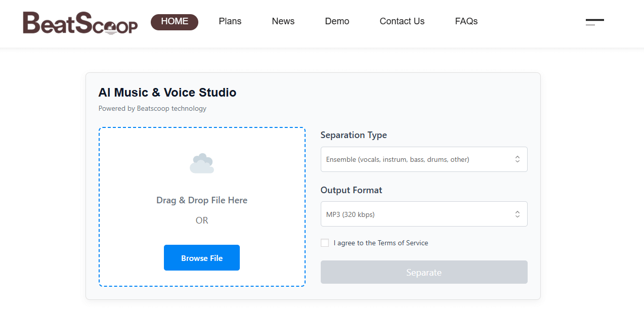Open the Plans page

230,21
